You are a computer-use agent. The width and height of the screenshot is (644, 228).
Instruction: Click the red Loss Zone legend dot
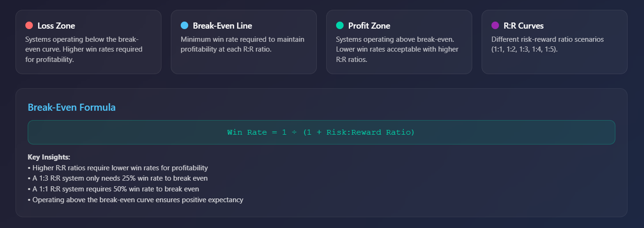coord(29,25)
